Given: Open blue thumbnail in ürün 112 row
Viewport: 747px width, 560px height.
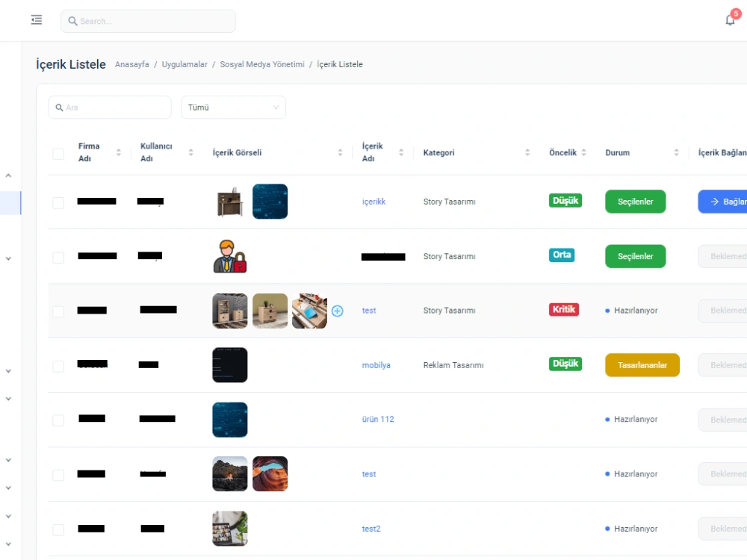Looking at the screenshot, I should 230,420.
